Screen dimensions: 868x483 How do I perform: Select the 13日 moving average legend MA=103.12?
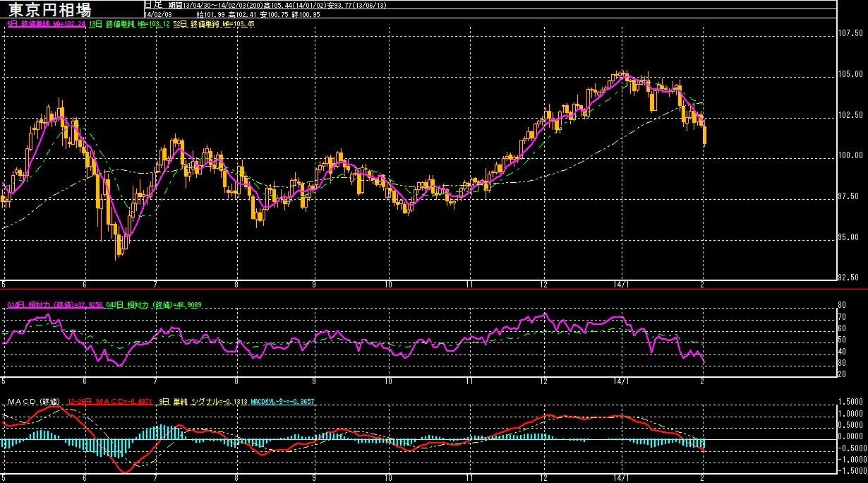pyautogui.click(x=129, y=24)
